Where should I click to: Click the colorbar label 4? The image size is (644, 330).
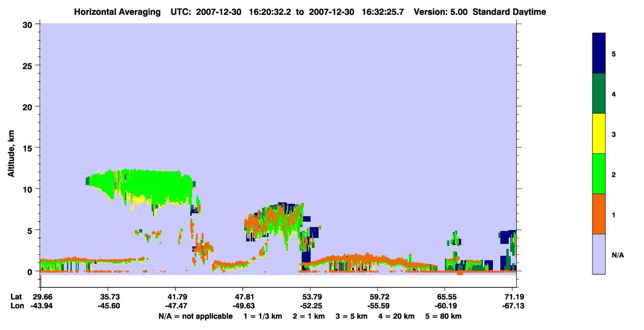(x=614, y=94)
